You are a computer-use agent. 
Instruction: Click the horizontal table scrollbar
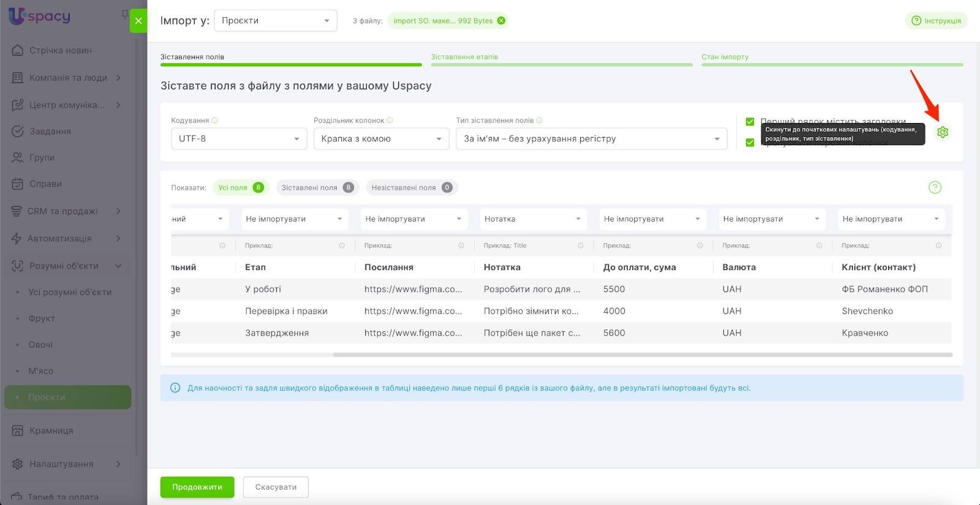point(642,355)
